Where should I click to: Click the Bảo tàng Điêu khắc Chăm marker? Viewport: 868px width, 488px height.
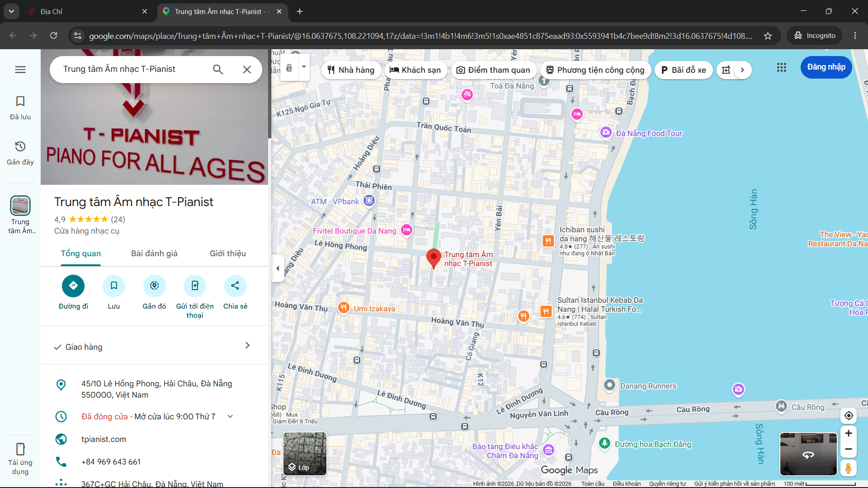pyautogui.click(x=548, y=450)
